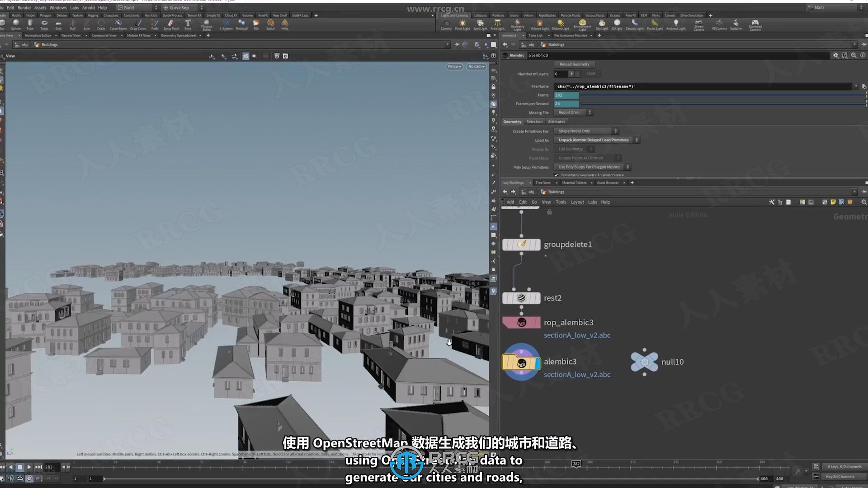Select the Circle shelf tool
Viewport: 868px width, 488px height.
101,24
